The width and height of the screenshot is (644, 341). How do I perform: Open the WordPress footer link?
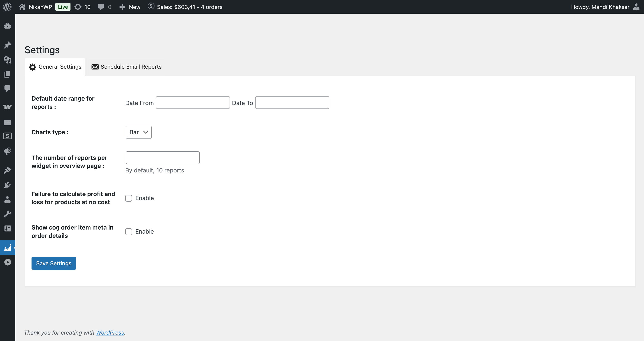coord(110,332)
